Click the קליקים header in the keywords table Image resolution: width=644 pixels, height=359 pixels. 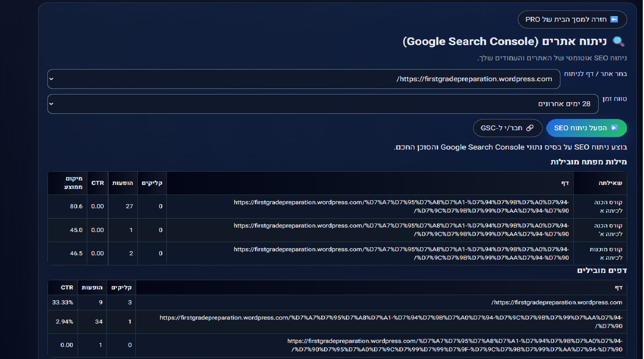pyautogui.click(x=152, y=183)
